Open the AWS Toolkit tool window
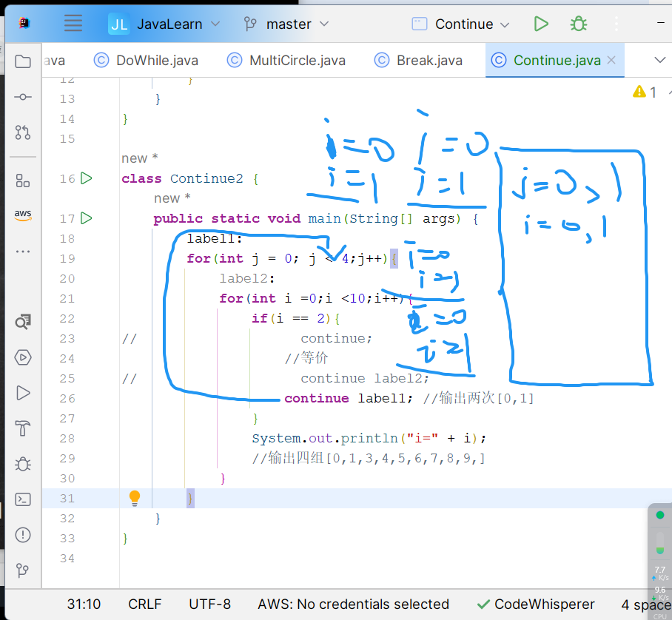Screen dimensions: 672x620 pos(23,215)
